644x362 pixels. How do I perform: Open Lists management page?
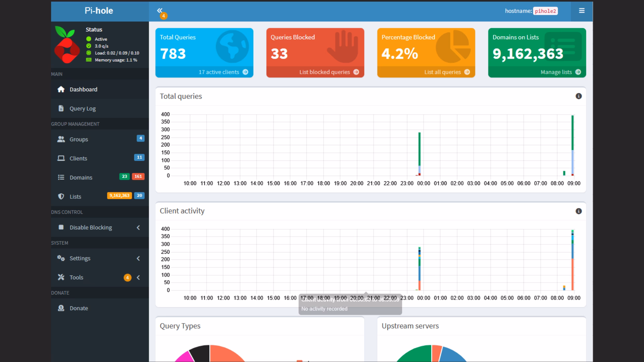[100, 196]
